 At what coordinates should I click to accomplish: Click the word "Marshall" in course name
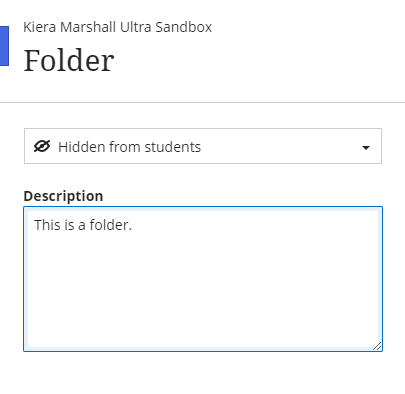[x=88, y=27]
